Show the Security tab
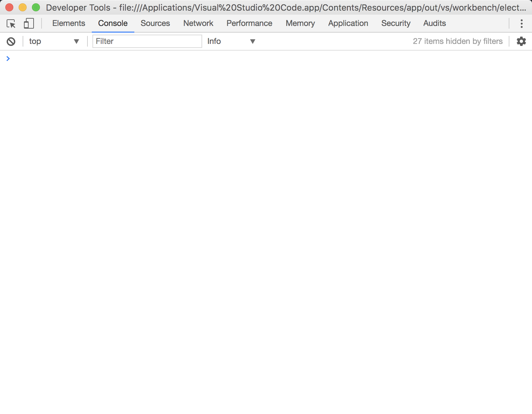Screen dimensions: 532x414 (396, 23)
